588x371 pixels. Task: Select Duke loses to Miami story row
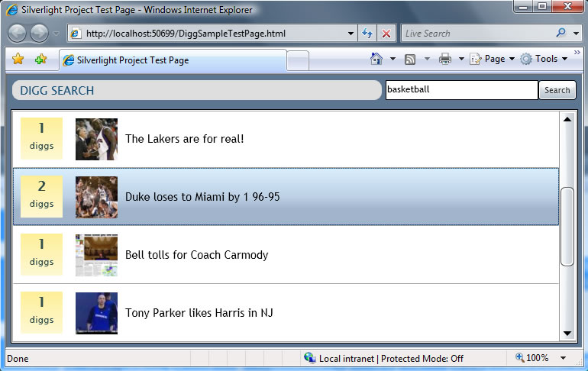click(x=286, y=197)
